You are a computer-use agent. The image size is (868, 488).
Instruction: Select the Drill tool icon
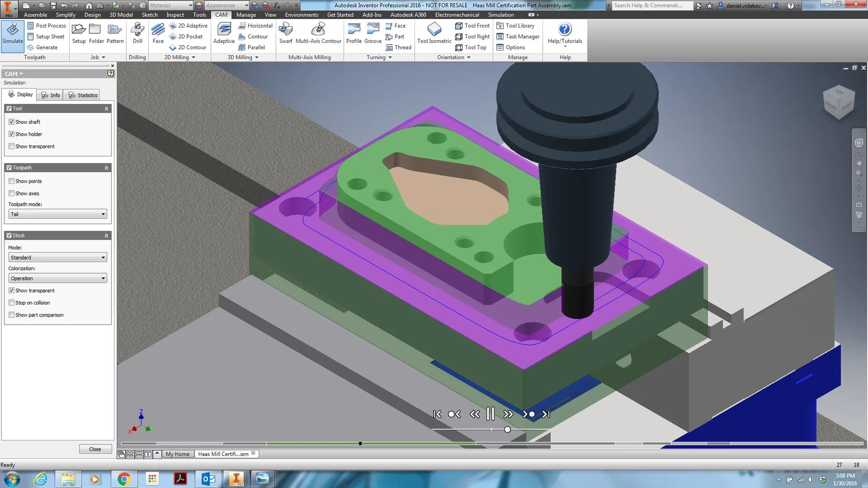pos(137,33)
